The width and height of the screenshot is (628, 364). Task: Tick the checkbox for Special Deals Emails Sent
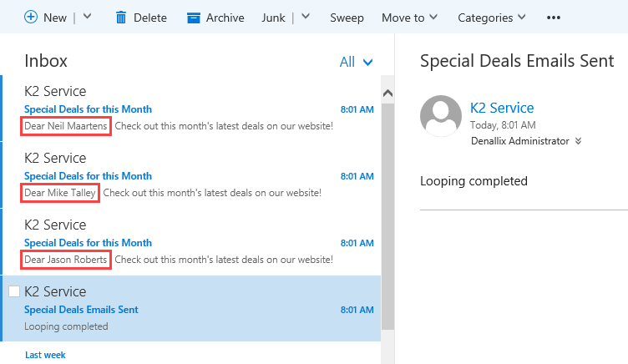click(13, 291)
